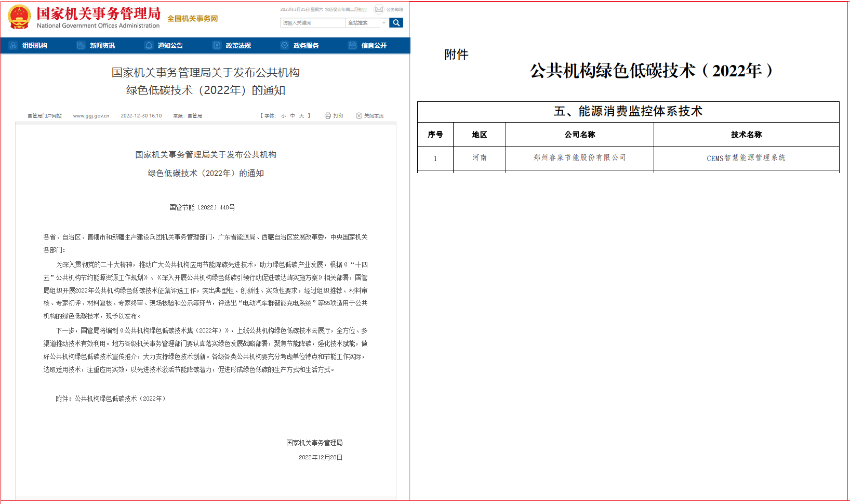Click the 信息公开 nav icon

click(x=352, y=45)
